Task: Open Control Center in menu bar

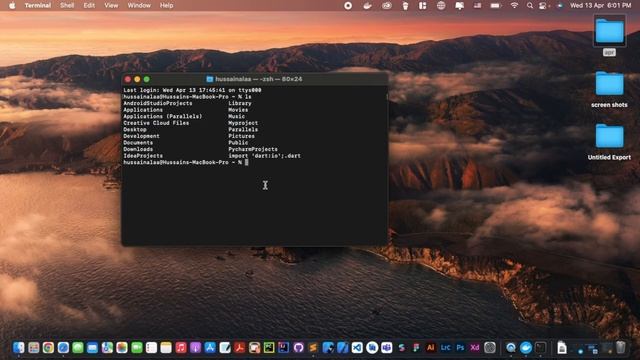Action: (542, 6)
